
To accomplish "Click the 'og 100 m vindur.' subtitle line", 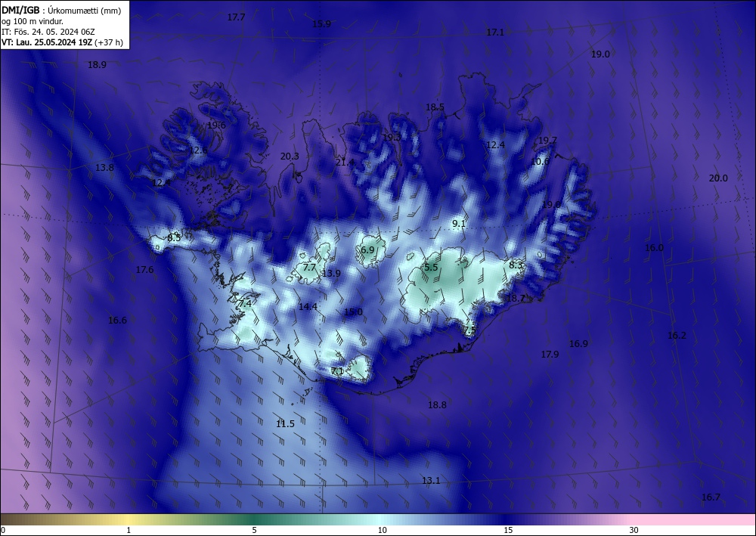I will (33, 21).
